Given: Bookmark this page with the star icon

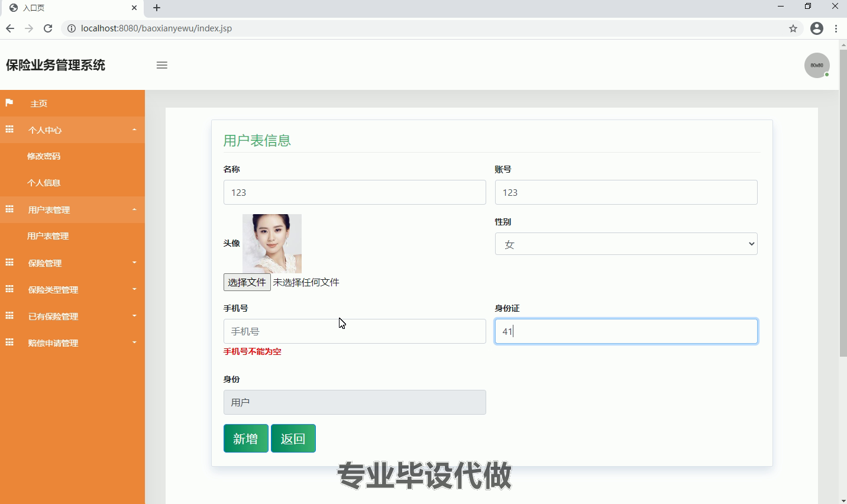Looking at the screenshot, I should point(793,28).
